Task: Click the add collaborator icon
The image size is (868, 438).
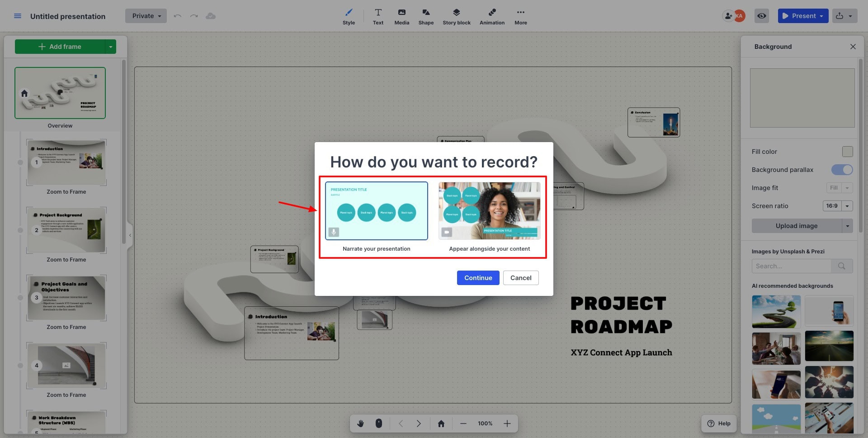Action: point(728,16)
